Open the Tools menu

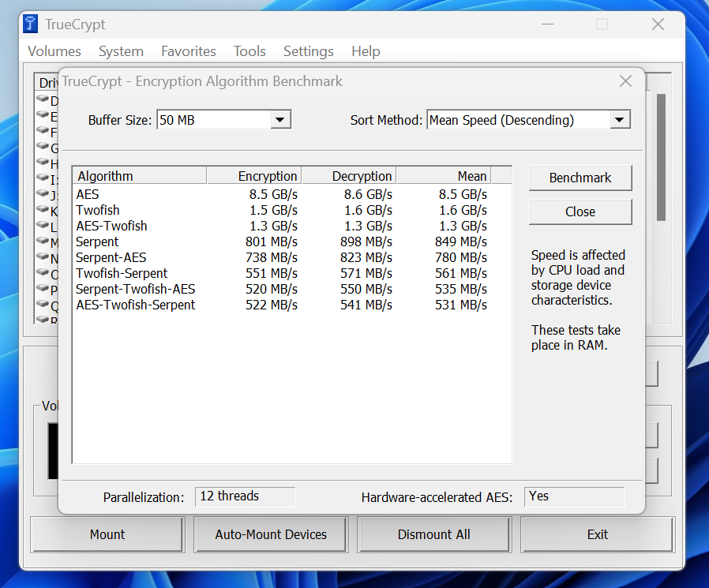coord(249,51)
